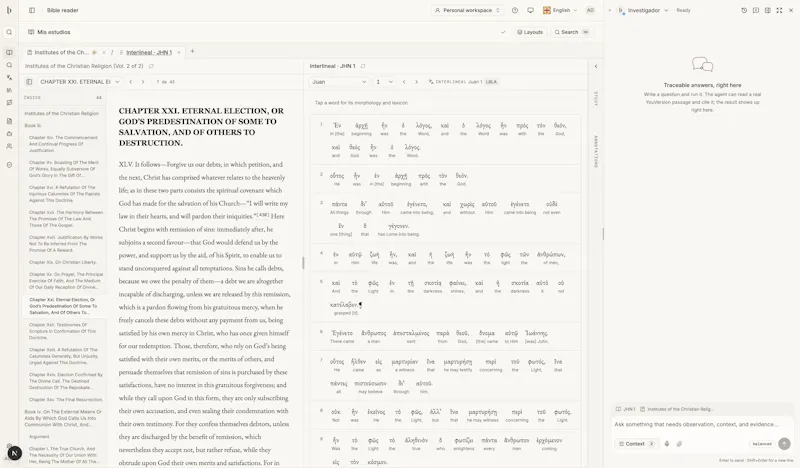Open agent history clock icon

click(x=744, y=10)
